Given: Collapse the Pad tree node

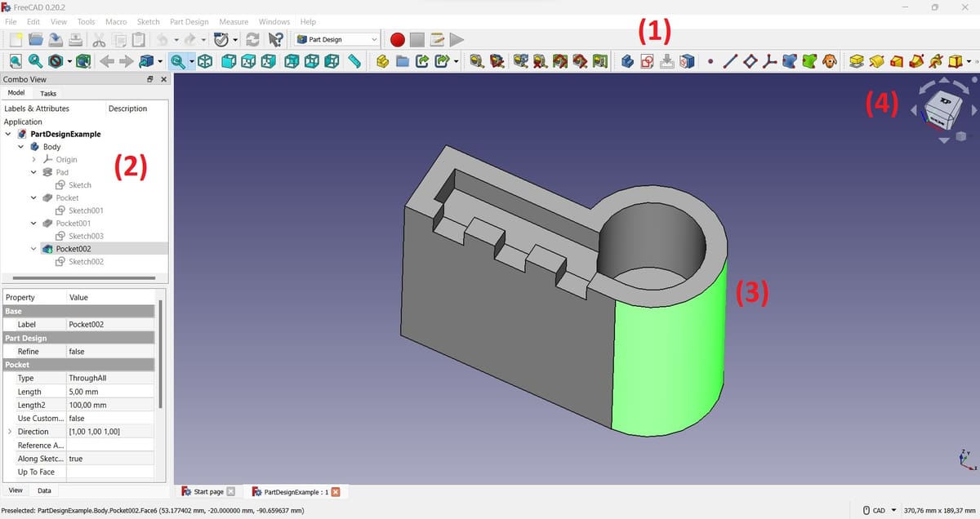Looking at the screenshot, I should point(33,172).
